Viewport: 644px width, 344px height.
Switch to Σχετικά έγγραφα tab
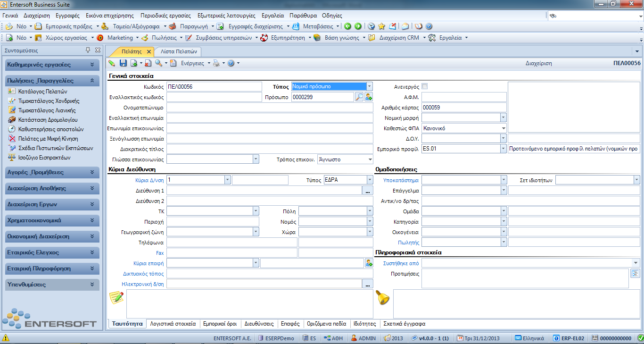coord(404,324)
